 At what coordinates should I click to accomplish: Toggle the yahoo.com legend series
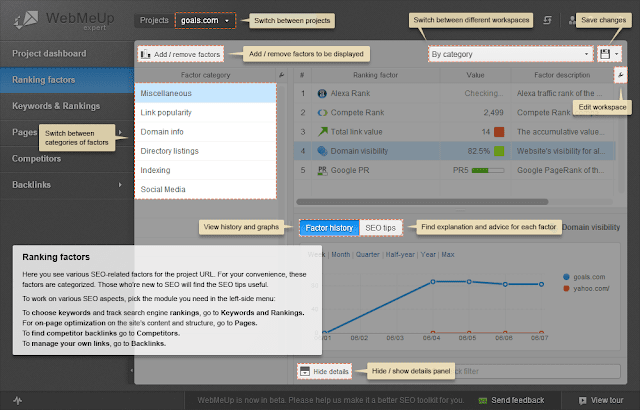(x=586, y=288)
